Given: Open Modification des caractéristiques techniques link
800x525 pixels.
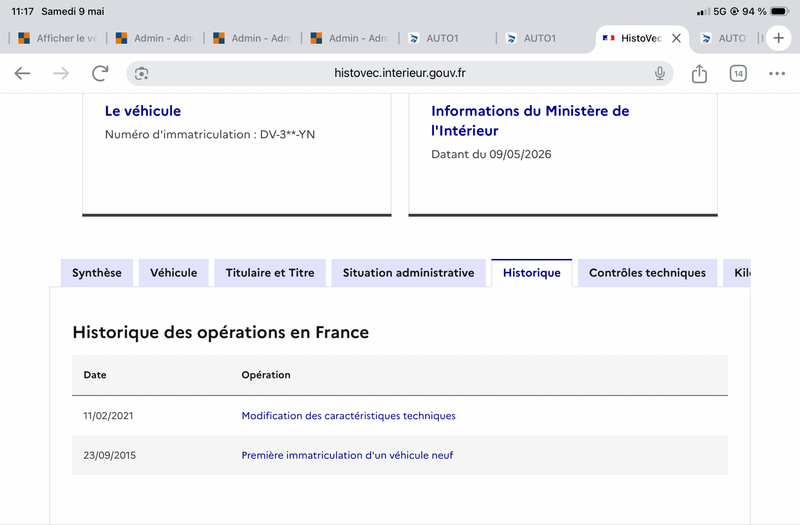Looking at the screenshot, I should click(348, 416).
